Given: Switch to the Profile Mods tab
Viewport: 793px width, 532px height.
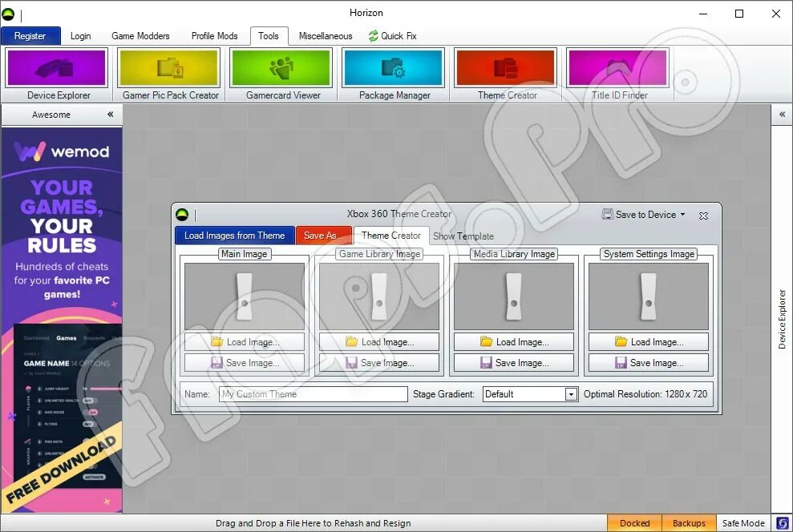Looking at the screenshot, I should [x=214, y=36].
